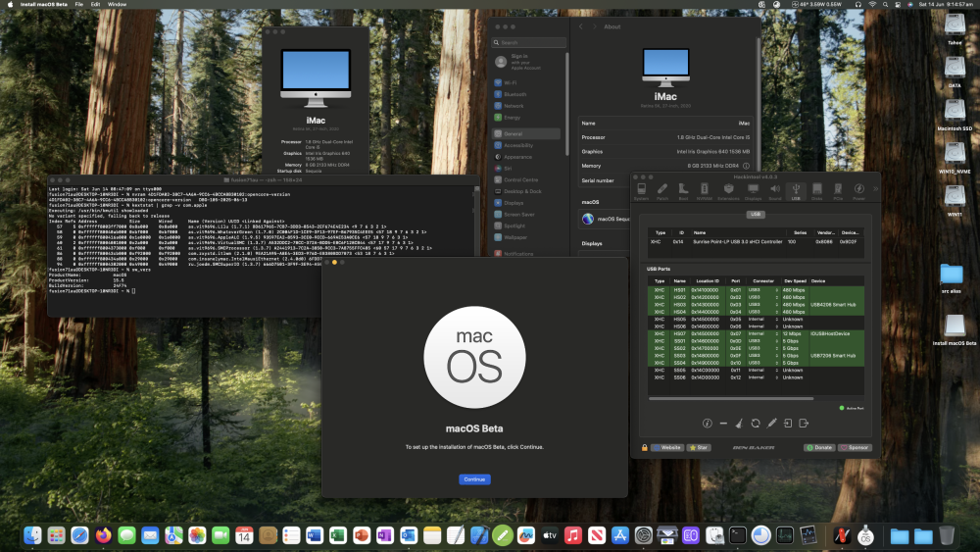The height and width of the screenshot is (552, 980).
Task: Click the back arrow in System Settings
Action: (580, 26)
